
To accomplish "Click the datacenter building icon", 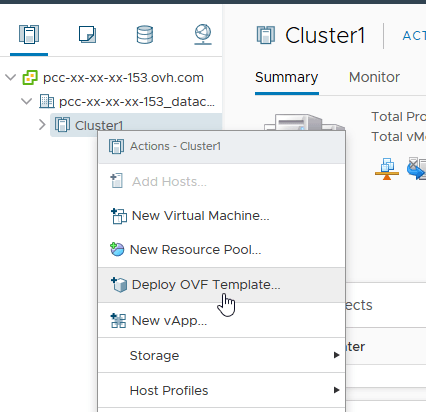I will coord(47,101).
